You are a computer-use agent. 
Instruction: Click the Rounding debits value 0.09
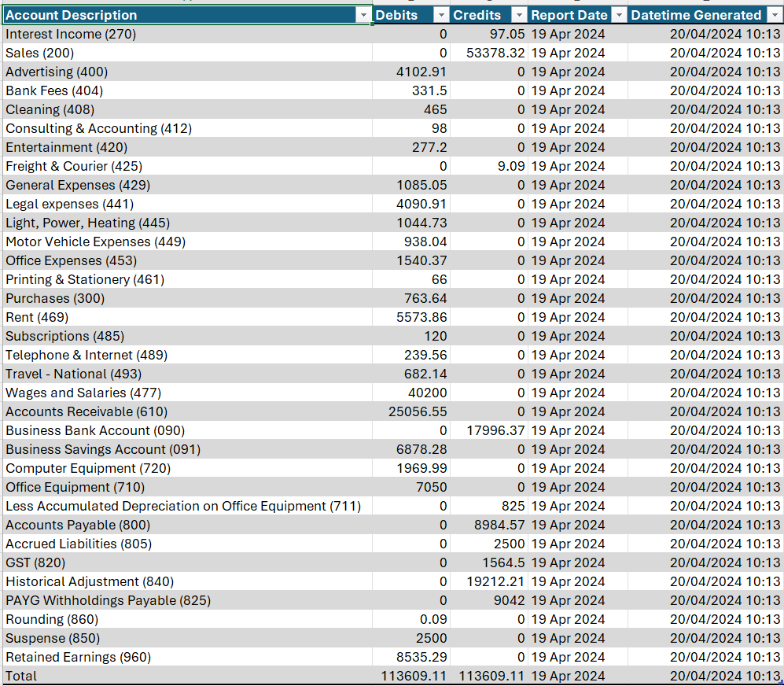pyautogui.click(x=433, y=619)
